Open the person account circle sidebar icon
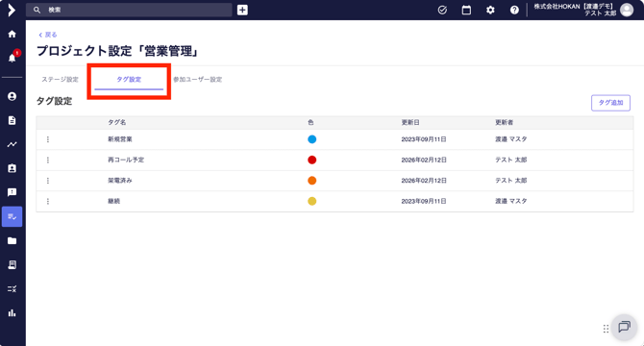 (12, 96)
